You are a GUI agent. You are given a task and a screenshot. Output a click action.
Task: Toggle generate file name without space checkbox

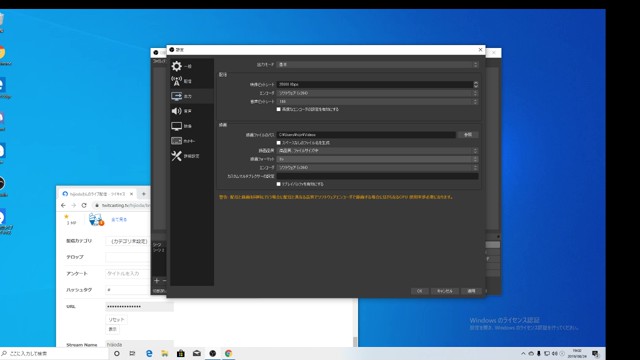coord(279,143)
